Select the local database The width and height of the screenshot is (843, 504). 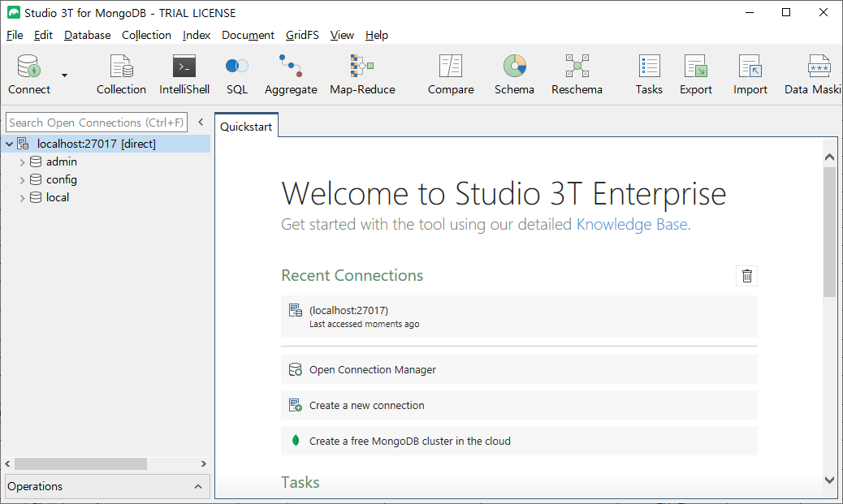pos(58,197)
